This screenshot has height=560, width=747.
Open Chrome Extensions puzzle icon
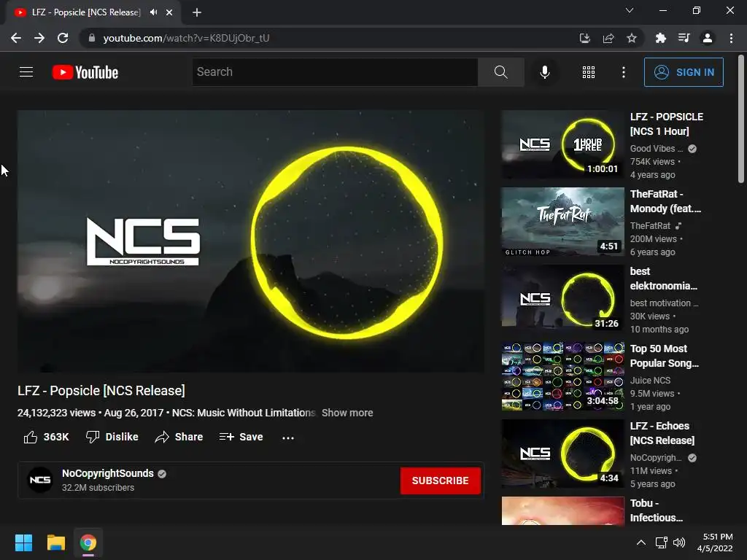[x=660, y=38]
